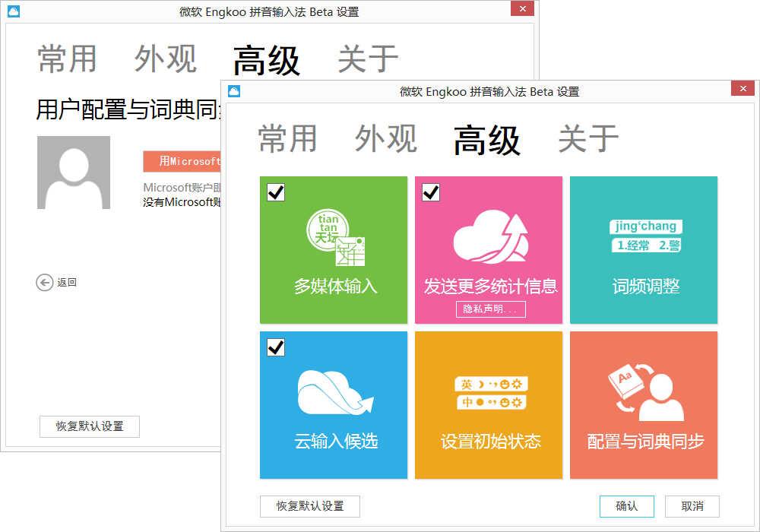The width and height of the screenshot is (760, 532).
Task: Click the gray user avatar placeholder
Action: click(x=73, y=173)
